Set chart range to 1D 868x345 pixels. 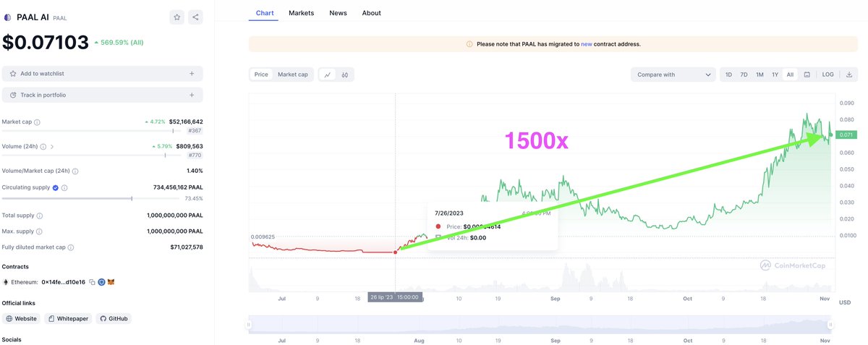point(728,74)
